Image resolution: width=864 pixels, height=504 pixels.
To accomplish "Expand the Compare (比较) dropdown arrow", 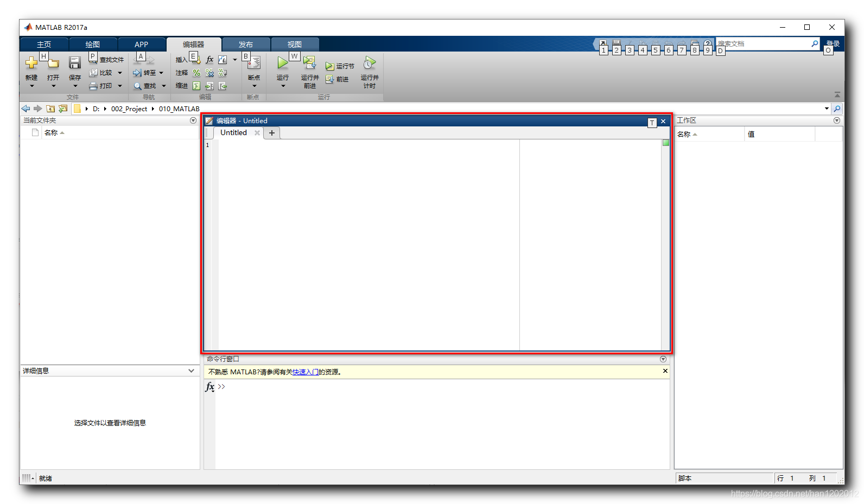I will (120, 73).
